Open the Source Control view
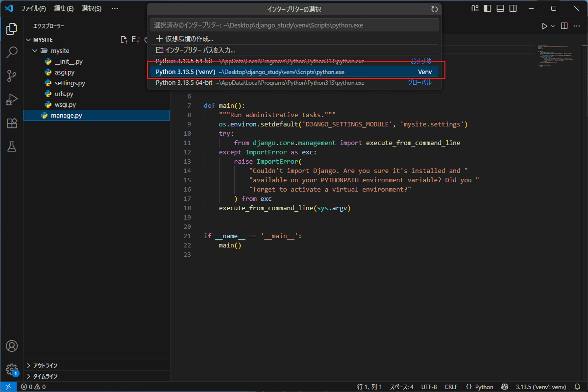 point(12,76)
